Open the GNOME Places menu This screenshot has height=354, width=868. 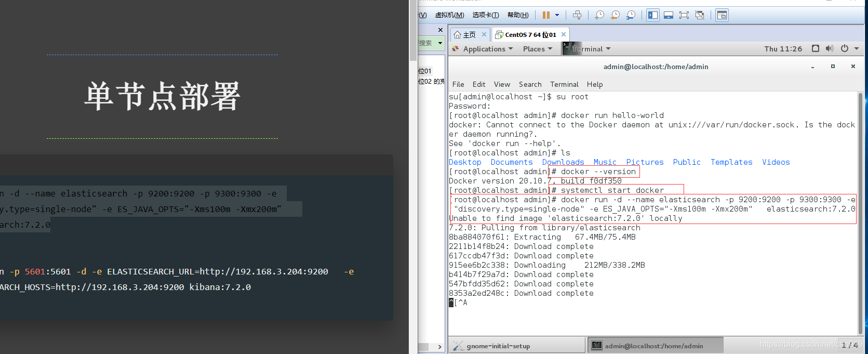[x=538, y=49]
